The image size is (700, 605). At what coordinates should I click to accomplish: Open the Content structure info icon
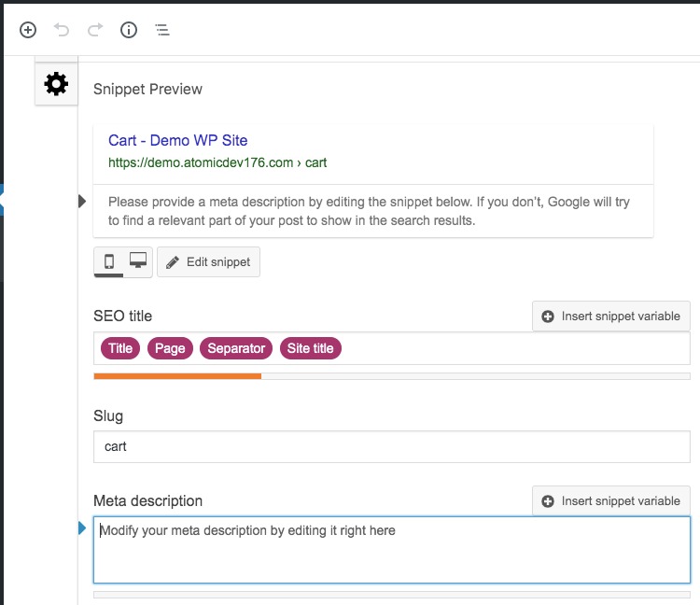pyautogui.click(x=129, y=30)
